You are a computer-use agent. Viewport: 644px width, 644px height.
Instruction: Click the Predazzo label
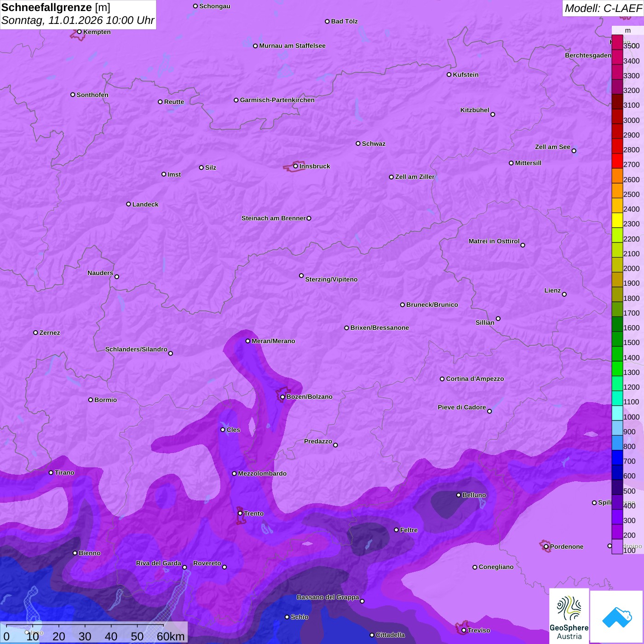tap(318, 441)
